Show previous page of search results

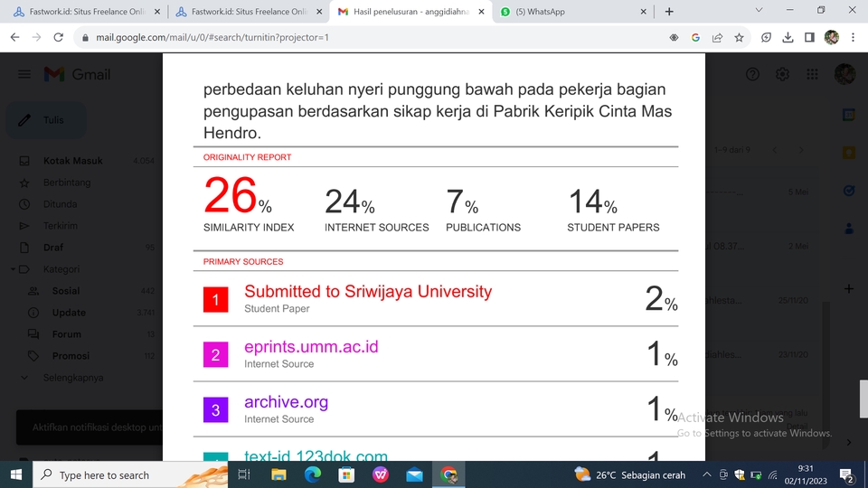click(x=775, y=150)
